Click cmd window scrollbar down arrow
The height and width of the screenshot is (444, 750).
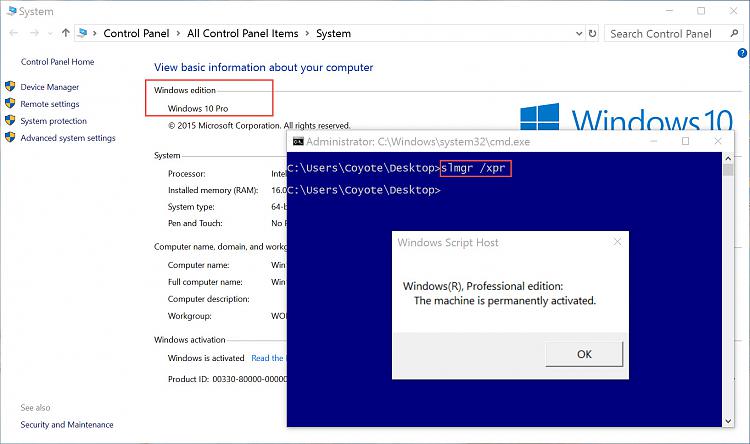(728, 421)
